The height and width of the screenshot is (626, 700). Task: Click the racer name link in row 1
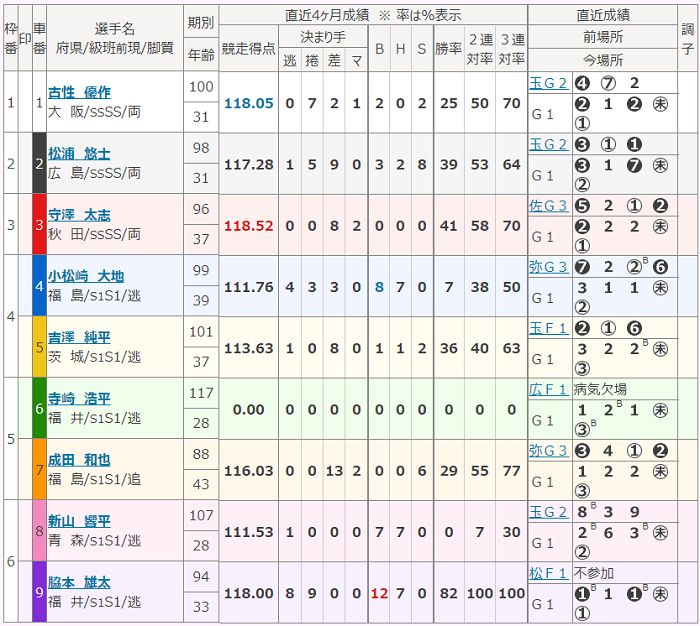point(79,92)
